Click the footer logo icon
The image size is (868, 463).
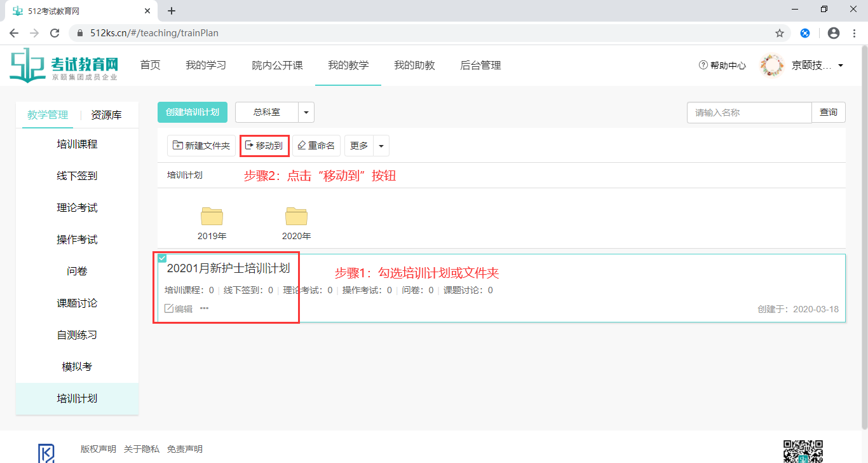(x=46, y=453)
